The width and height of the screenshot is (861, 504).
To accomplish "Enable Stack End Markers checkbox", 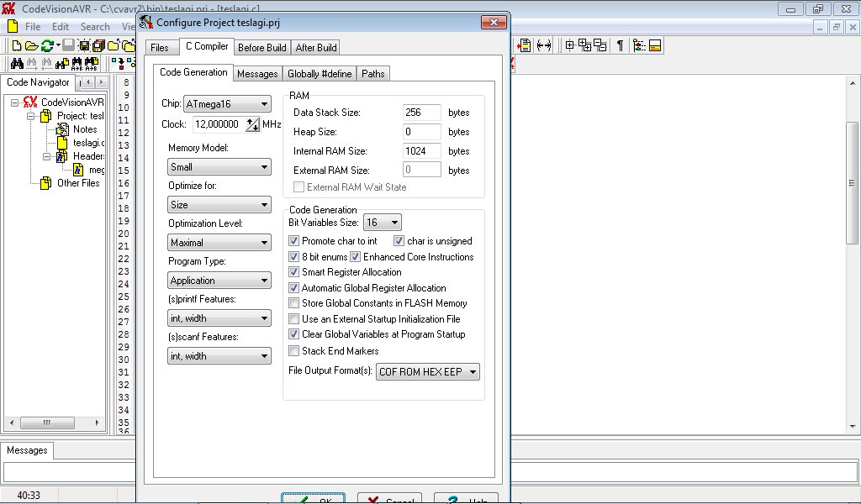I will [293, 351].
